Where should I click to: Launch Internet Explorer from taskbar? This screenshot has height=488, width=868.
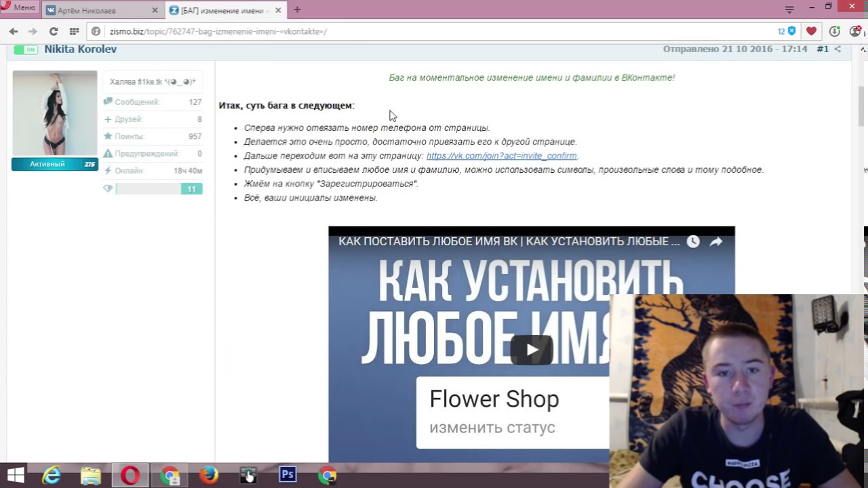(x=52, y=476)
